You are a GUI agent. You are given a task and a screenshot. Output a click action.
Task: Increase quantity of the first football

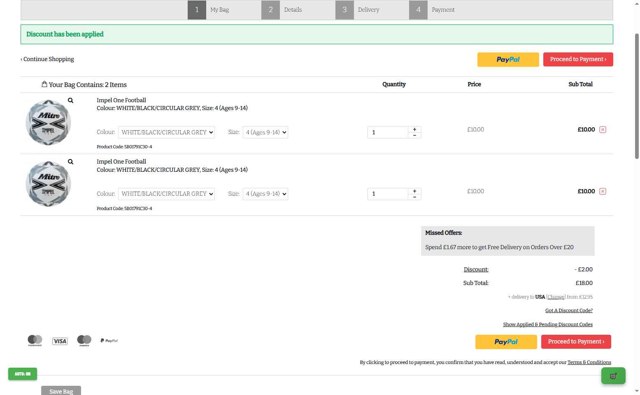(415, 129)
